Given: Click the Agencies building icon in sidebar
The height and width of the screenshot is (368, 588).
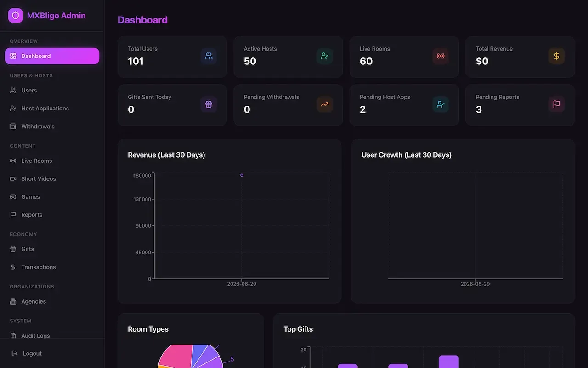Looking at the screenshot, I should click(13, 302).
